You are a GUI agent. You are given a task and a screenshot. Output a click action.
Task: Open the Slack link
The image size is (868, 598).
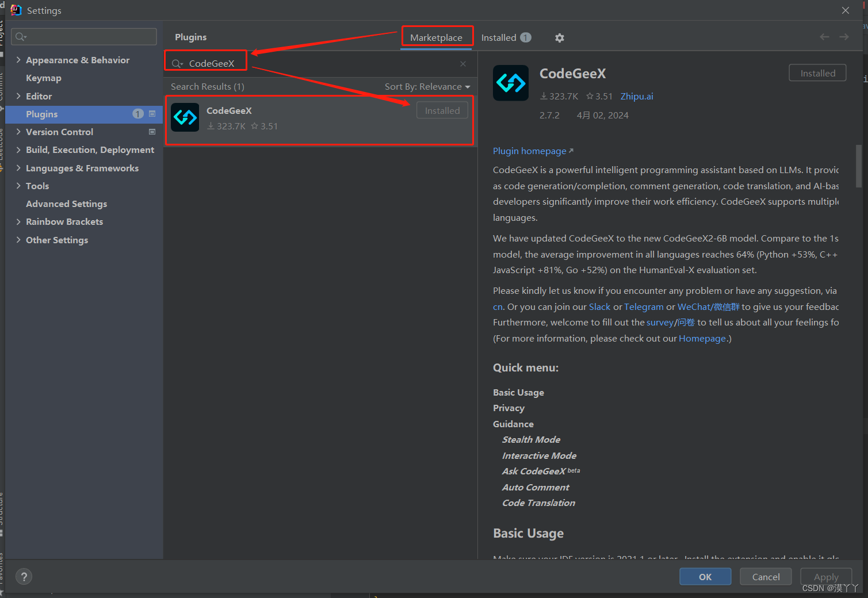(x=599, y=306)
